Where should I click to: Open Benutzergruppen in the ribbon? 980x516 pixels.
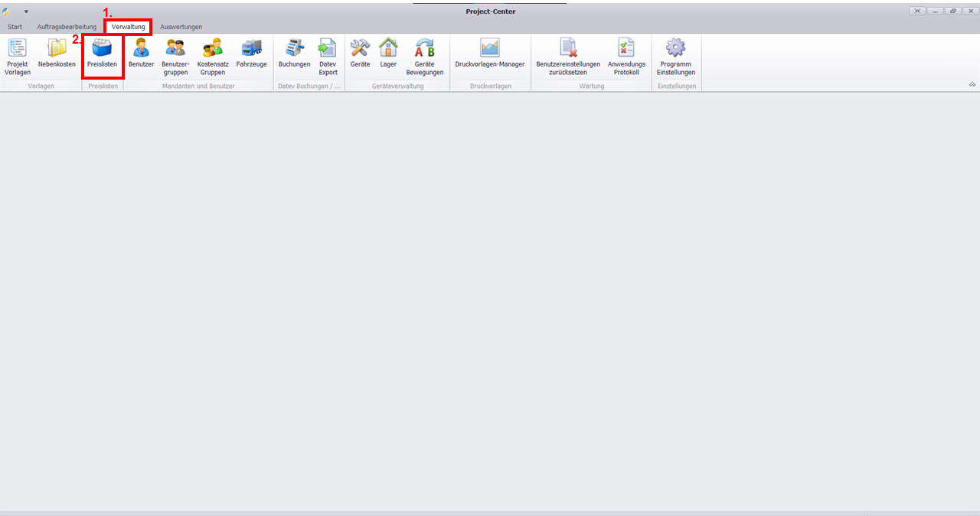pyautogui.click(x=175, y=57)
